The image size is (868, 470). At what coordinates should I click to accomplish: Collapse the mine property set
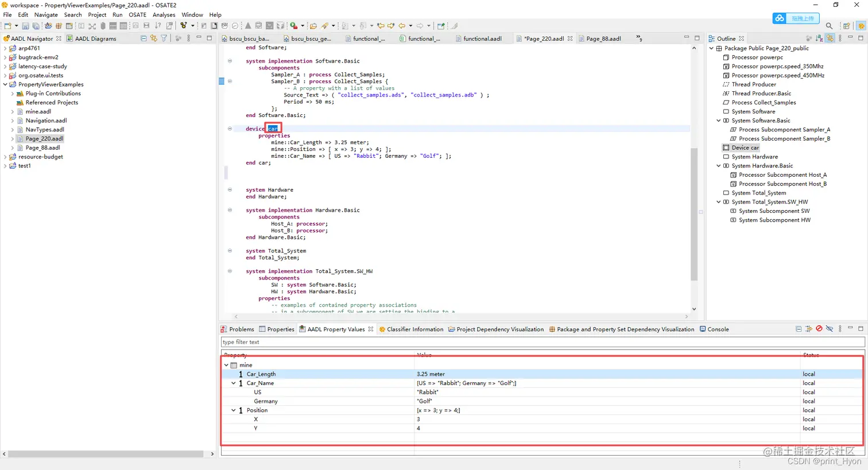(x=226, y=365)
